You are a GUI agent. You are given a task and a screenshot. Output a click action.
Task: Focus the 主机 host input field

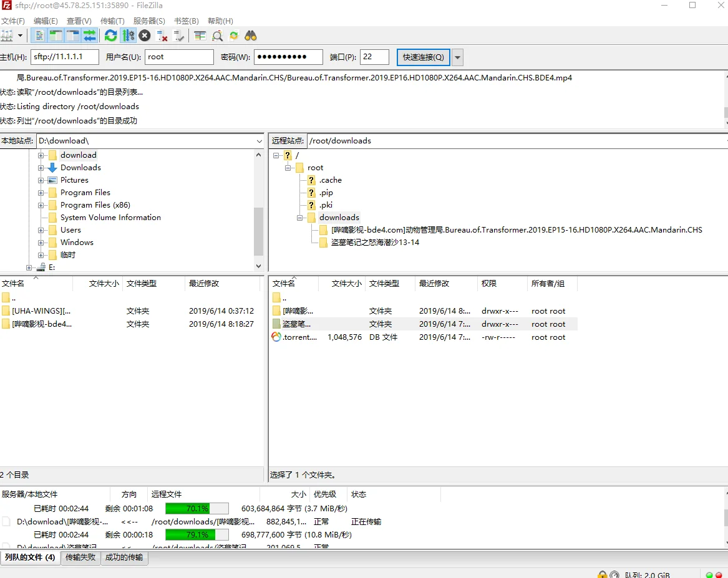65,57
